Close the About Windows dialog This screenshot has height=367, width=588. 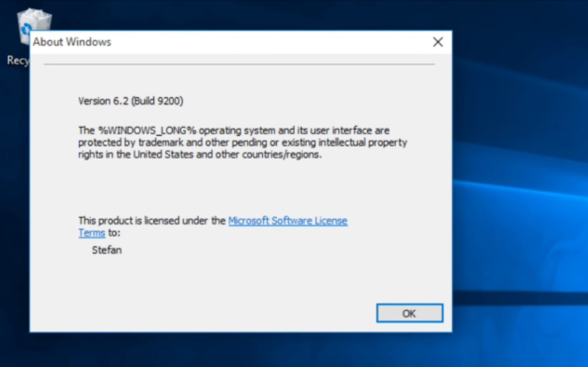point(438,42)
